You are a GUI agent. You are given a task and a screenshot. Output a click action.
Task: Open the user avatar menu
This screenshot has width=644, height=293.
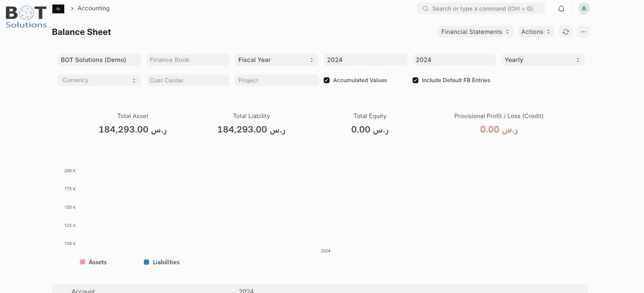(583, 9)
